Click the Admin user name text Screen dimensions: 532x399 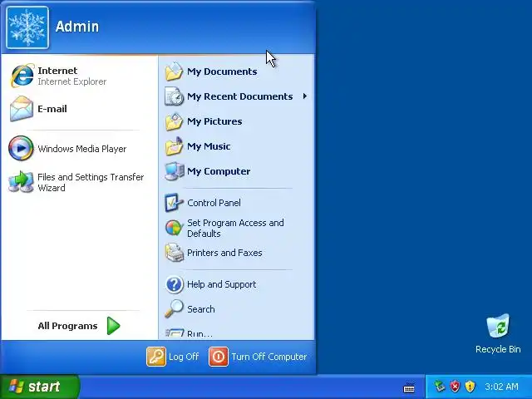pos(77,27)
